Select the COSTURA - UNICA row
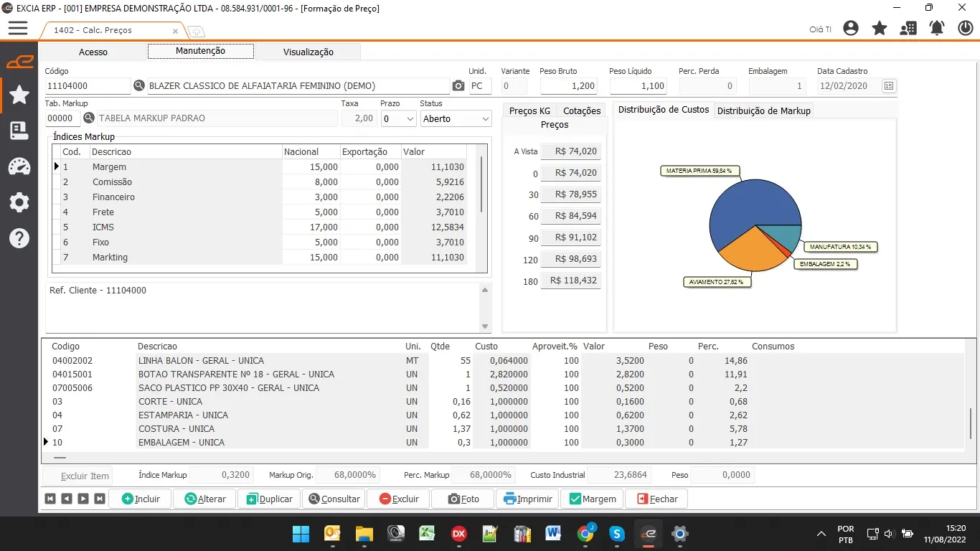This screenshot has width=980, height=551. pyautogui.click(x=502, y=429)
